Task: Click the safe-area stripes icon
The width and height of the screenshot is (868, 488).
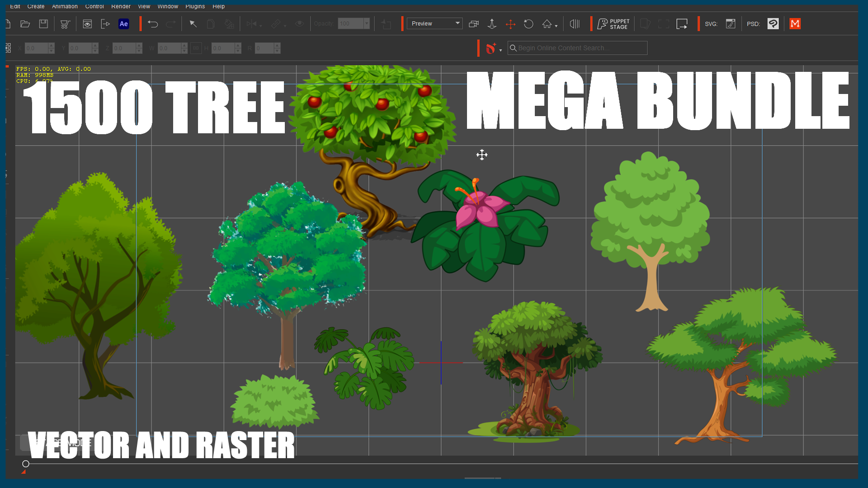Action: 575,24
